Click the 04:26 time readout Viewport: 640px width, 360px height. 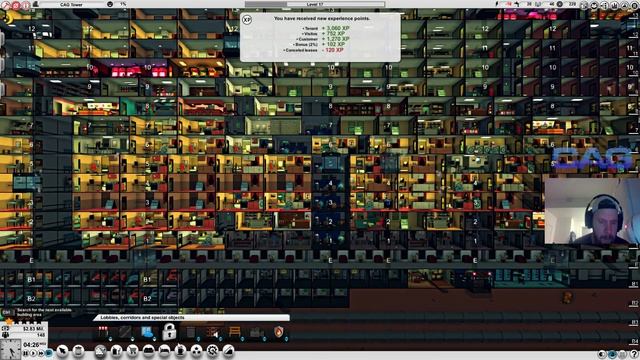pos(31,345)
